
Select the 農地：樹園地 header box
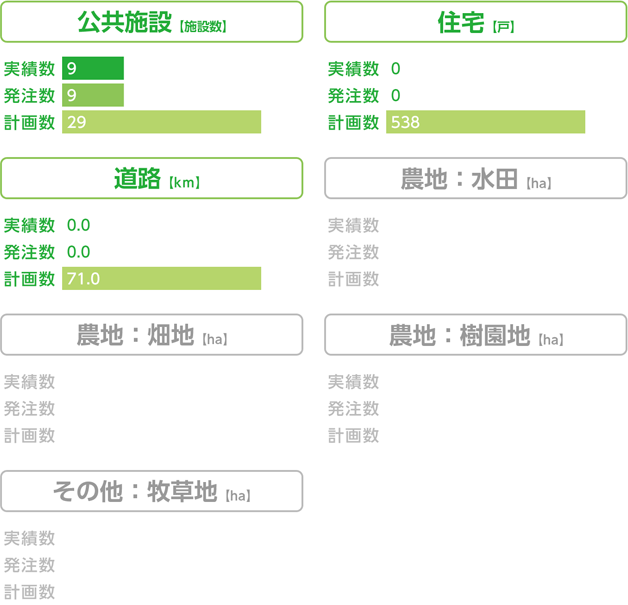(476, 335)
